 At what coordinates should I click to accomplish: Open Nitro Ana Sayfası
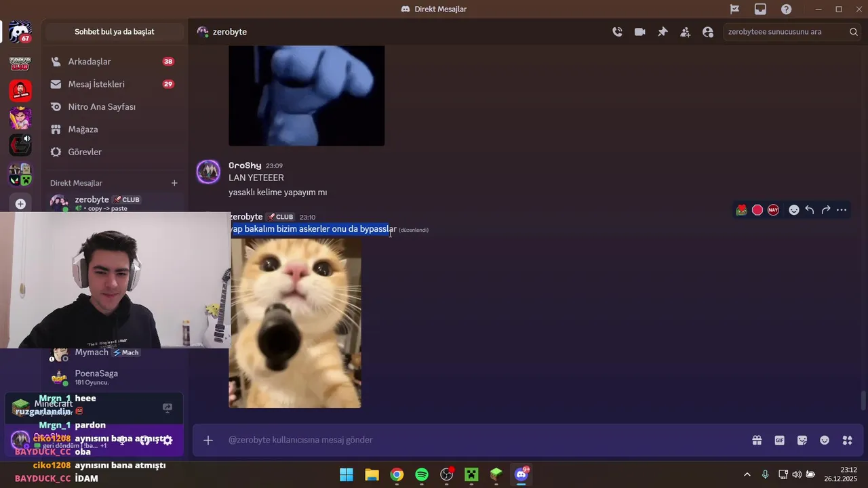(114, 107)
